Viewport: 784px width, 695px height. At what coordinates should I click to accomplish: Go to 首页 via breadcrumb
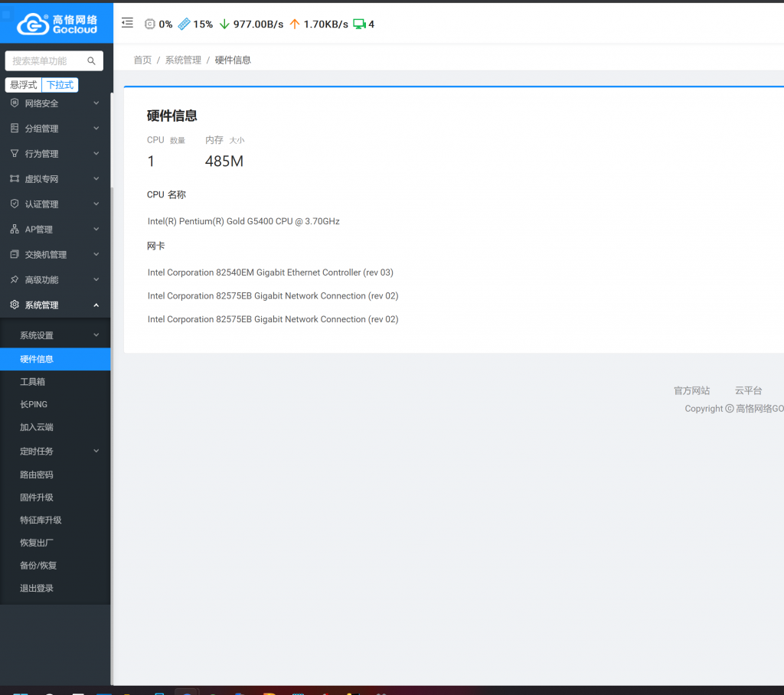pos(142,60)
